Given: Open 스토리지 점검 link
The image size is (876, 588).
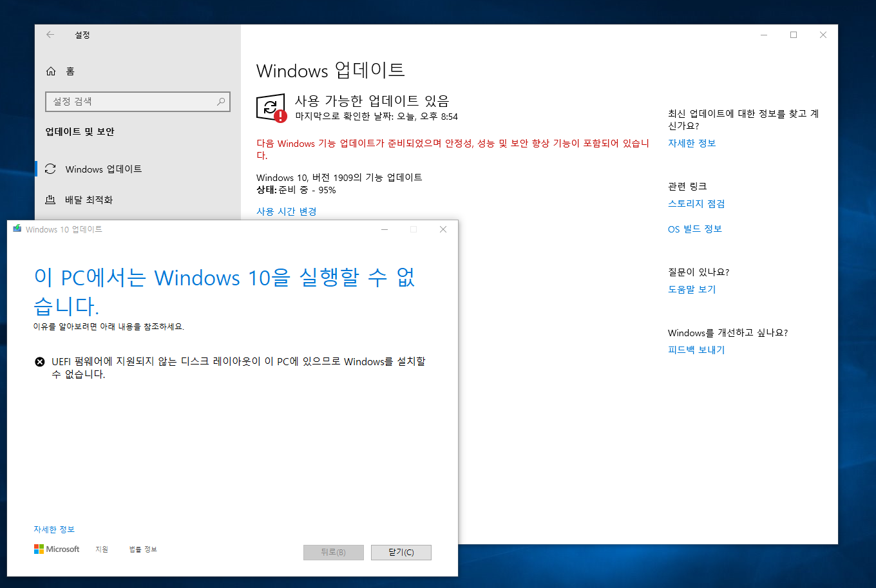Looking at the screenshot, I should coord(696,204).
